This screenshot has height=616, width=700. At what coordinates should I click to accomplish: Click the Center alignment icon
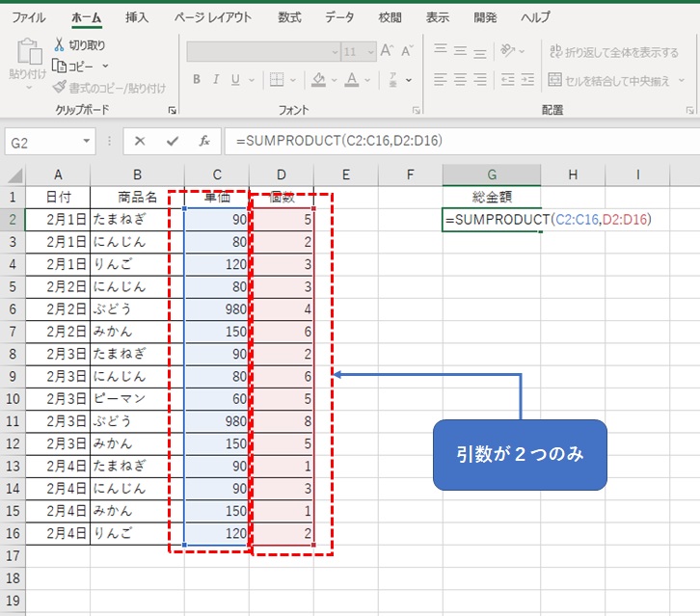click(460, 80)
